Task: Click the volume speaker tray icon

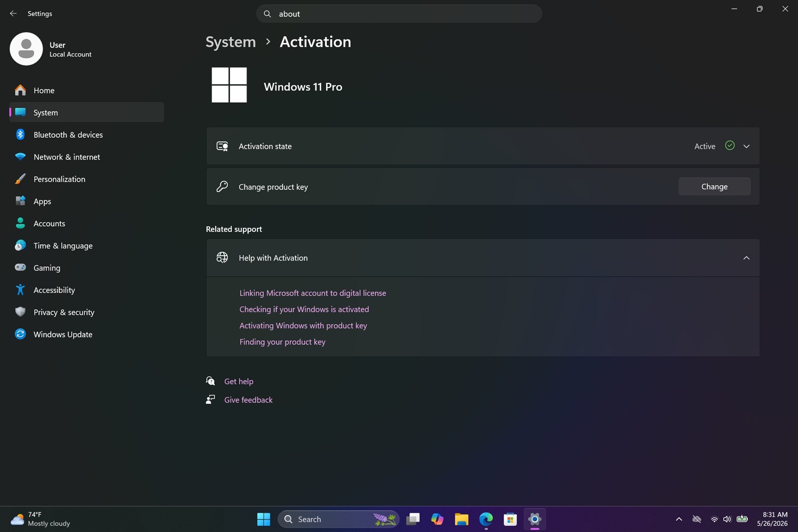Action: tap(727, 519)
